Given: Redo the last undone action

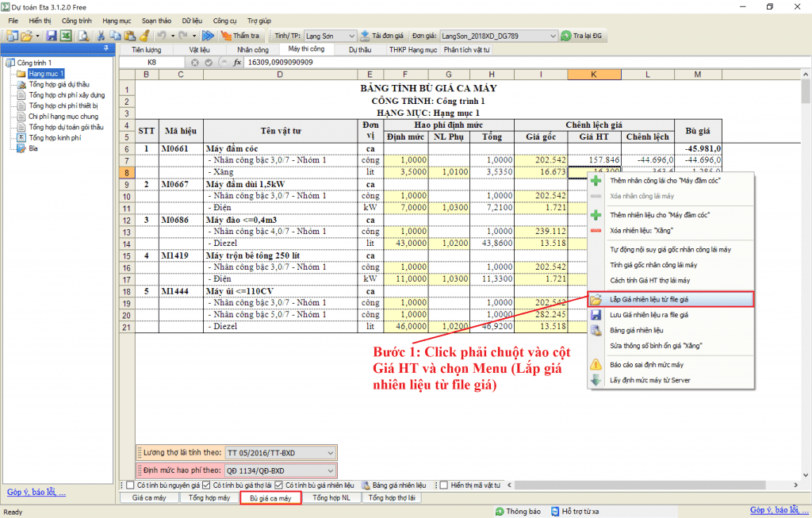Looking at the screenshot, I should (x=183, y=36).
